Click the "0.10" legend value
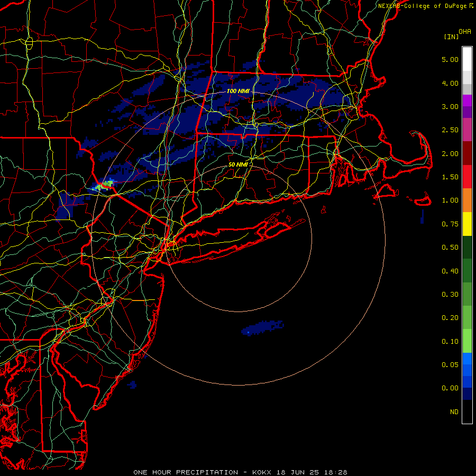Screen dimensions: 476x476 point(450,342)
